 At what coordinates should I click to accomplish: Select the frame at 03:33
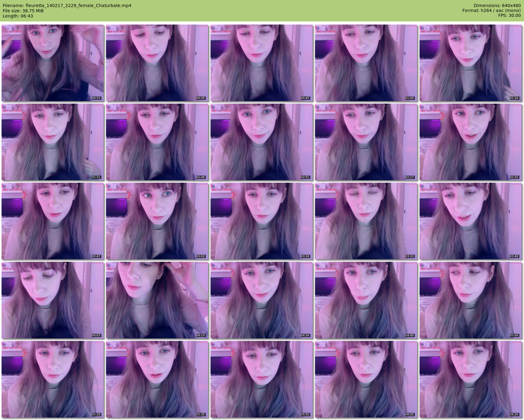[x=366, y=221]
